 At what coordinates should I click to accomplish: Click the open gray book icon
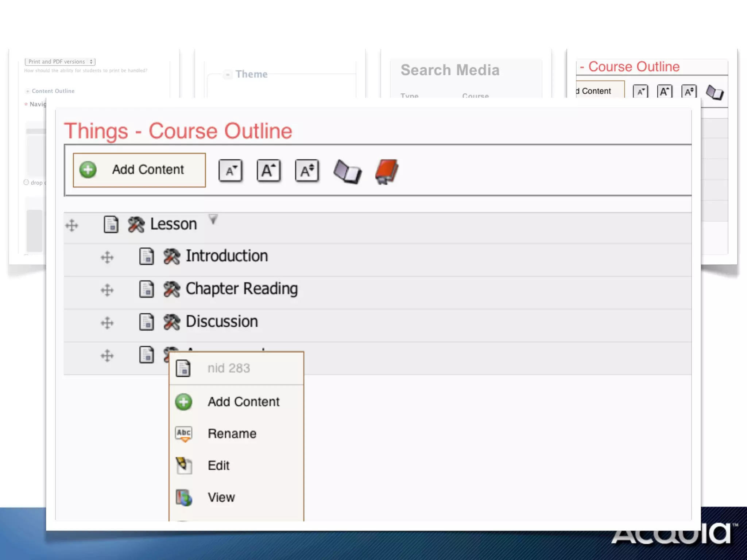(x=347, y=171)
